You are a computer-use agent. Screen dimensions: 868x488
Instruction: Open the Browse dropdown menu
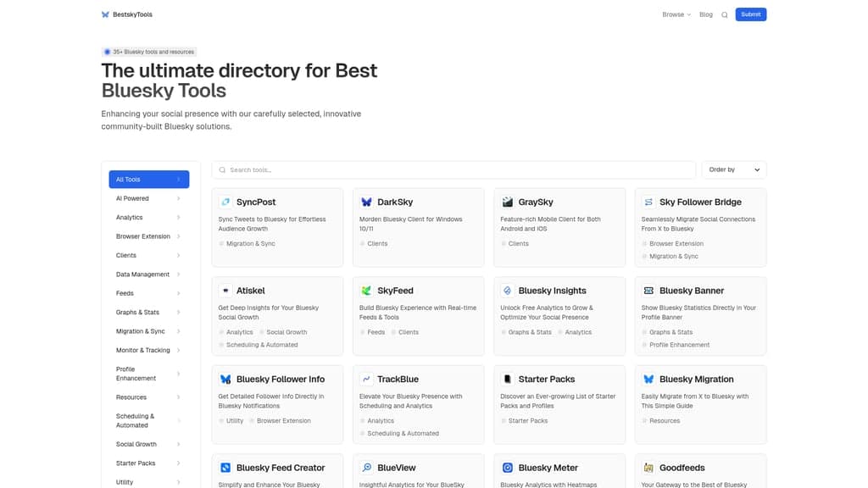[675, 14]
